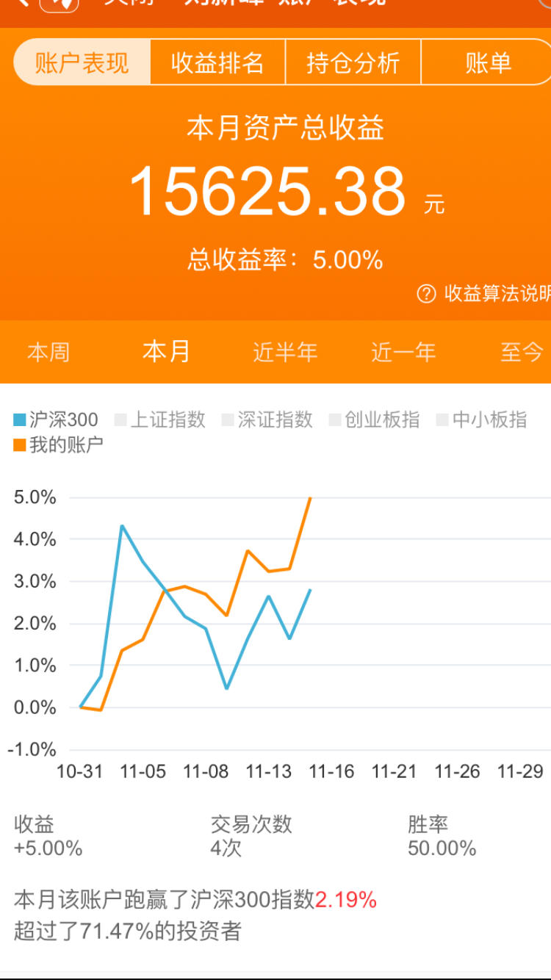This screenshot has width=551, height=980.
Task: Switch to 持仓分析 tab
Action: (x=353, y=62)
